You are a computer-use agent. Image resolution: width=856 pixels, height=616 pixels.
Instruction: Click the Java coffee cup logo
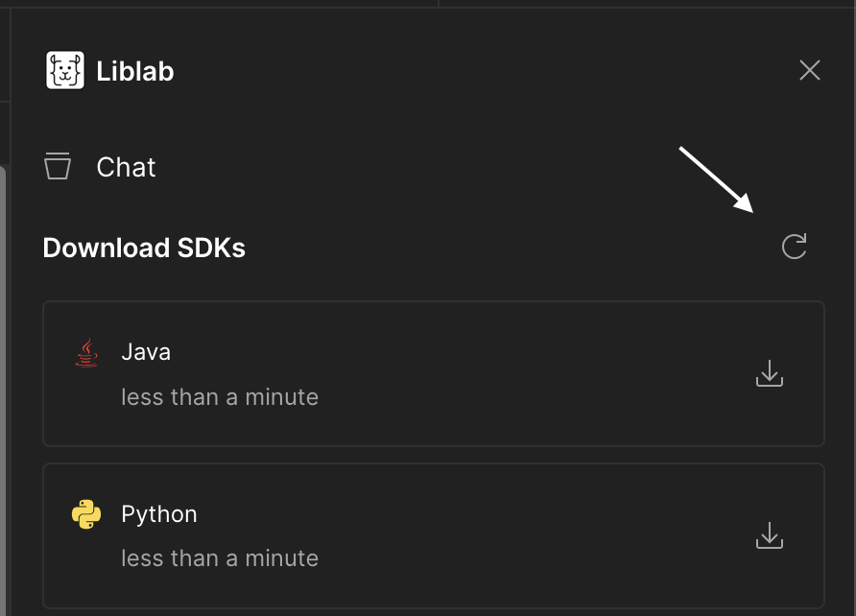86,353
